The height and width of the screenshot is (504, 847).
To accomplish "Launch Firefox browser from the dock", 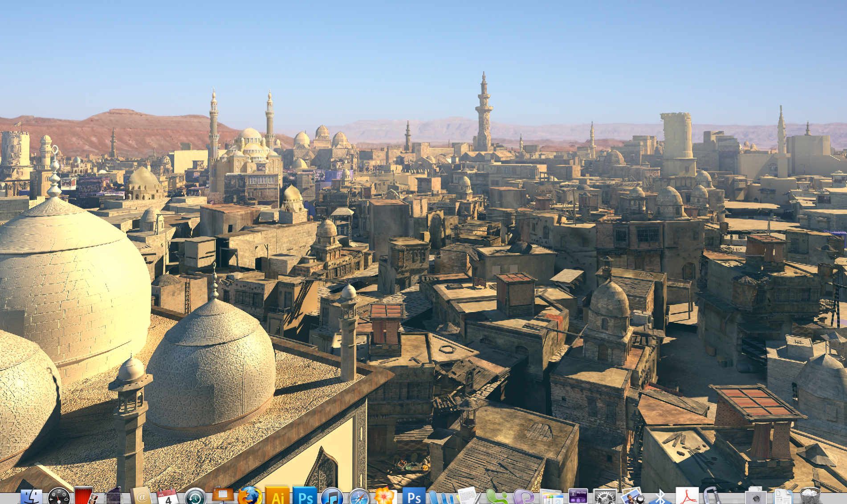I will [250, 496].
